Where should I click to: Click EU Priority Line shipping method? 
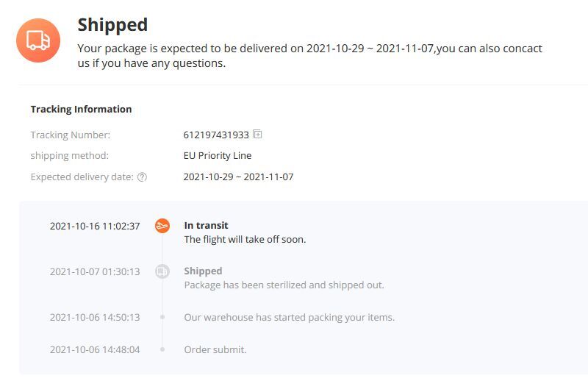(x=218, y=155)
